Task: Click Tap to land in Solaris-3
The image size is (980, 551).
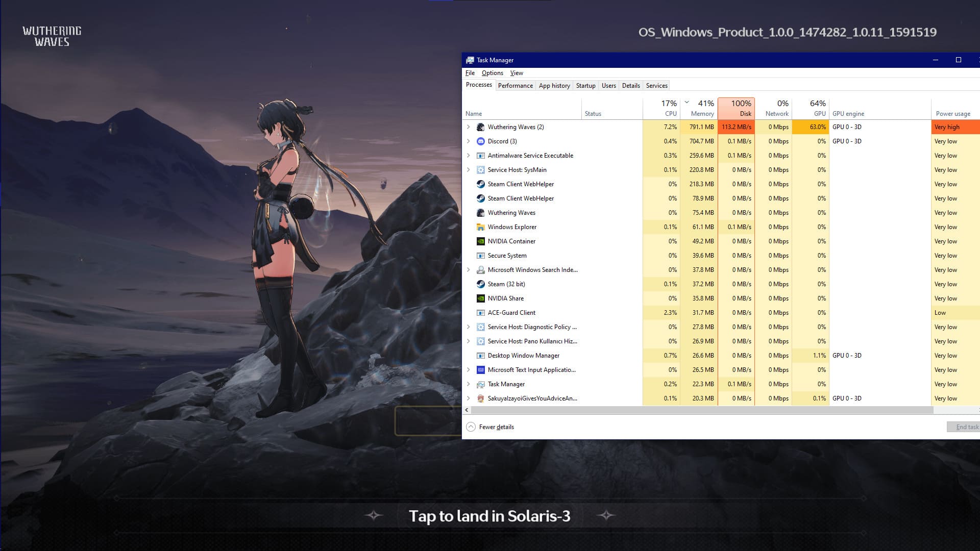Action: pos(489,516)
